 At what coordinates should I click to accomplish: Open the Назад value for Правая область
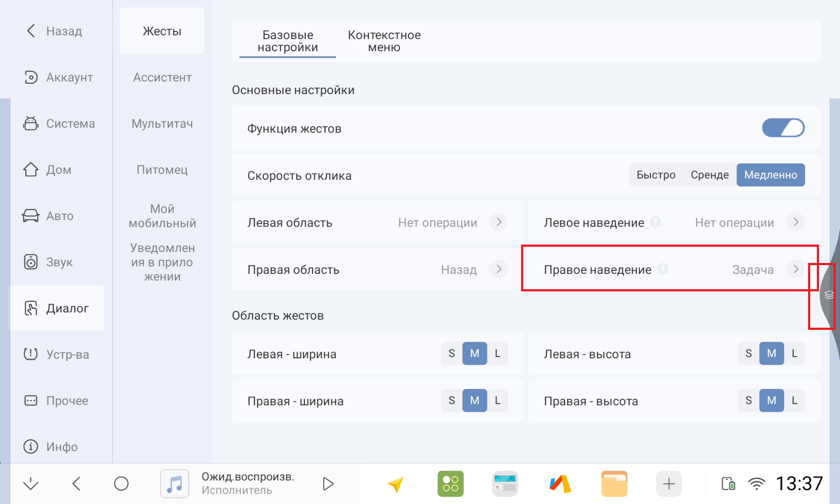459,269
